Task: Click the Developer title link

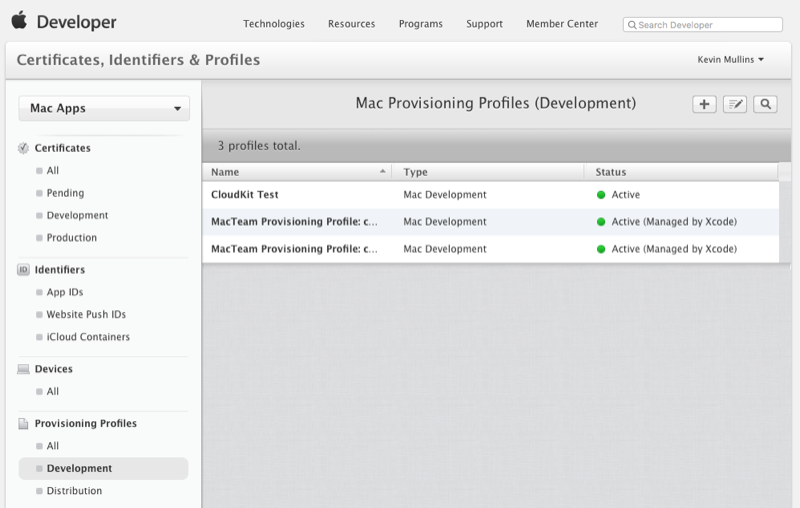Action: click(x=77, y=22)
